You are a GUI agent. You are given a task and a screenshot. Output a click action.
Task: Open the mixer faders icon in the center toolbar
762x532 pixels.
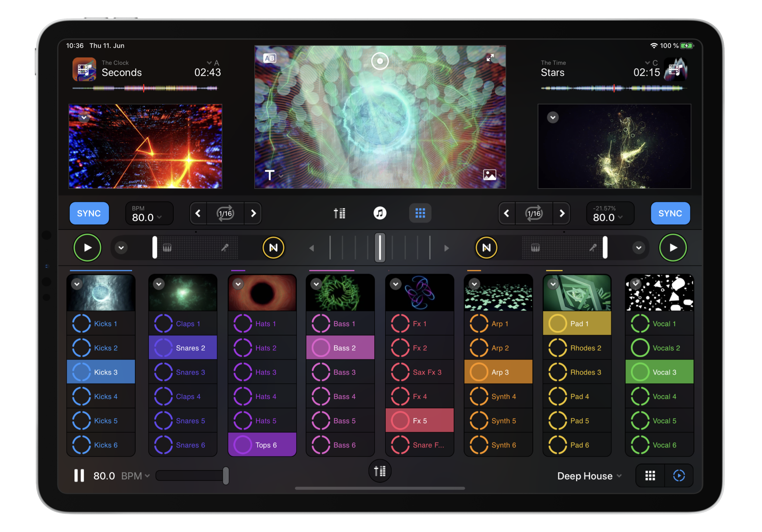(x=340, y=213)
